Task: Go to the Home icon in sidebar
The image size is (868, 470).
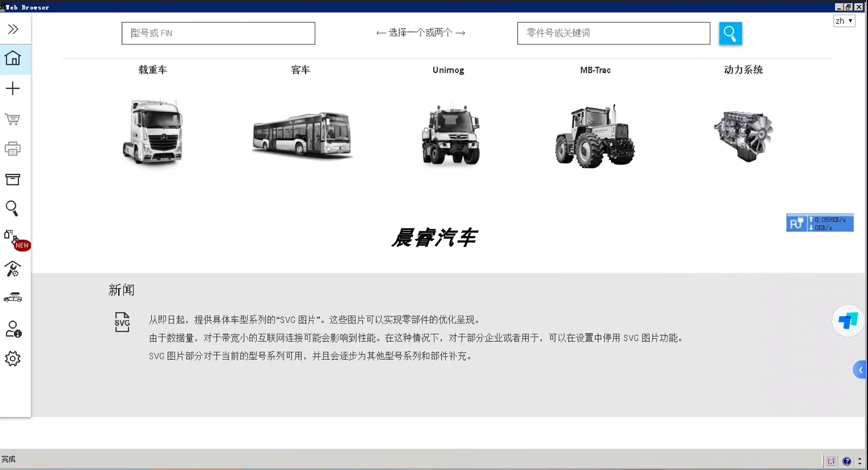Action: coord(13,58)
